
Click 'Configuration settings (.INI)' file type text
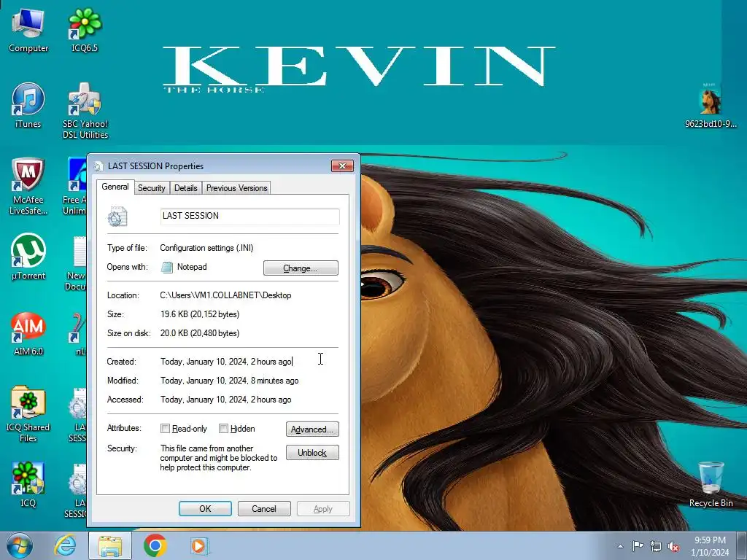[x=206, y=248]
